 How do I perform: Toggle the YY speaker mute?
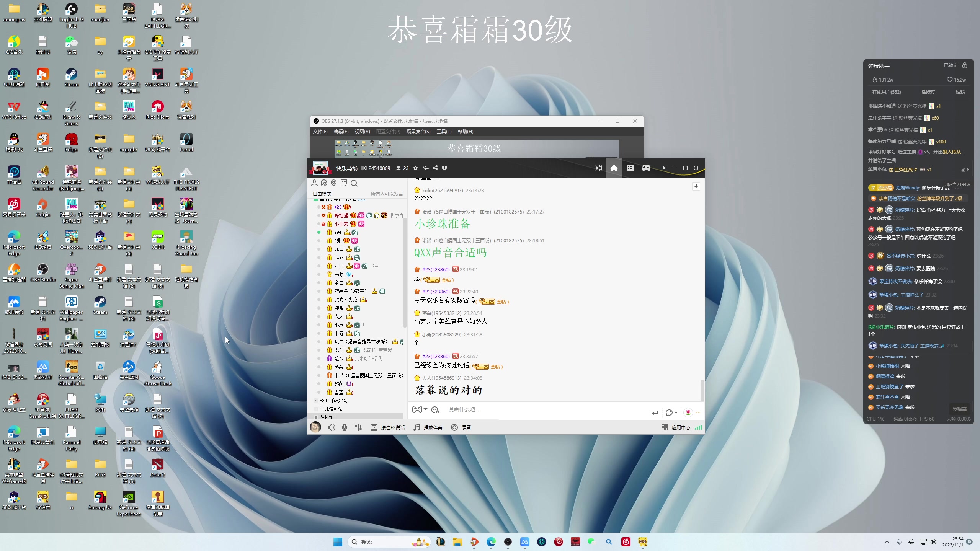coord(332,427)
